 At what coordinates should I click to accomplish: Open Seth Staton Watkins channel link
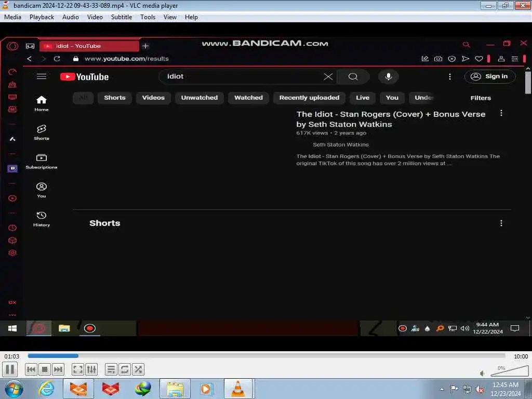click(341, 144)
